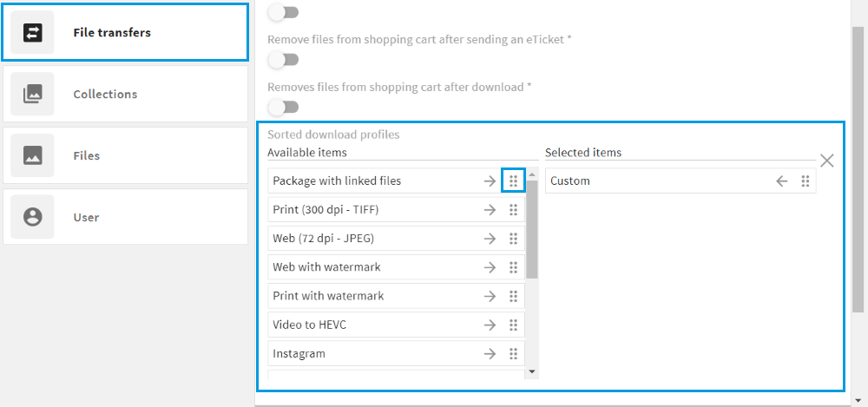Viewport: 868px width, 407px height.
Task: Toggle remove files after sending eTicket
Action: click(x=284, y=60)
